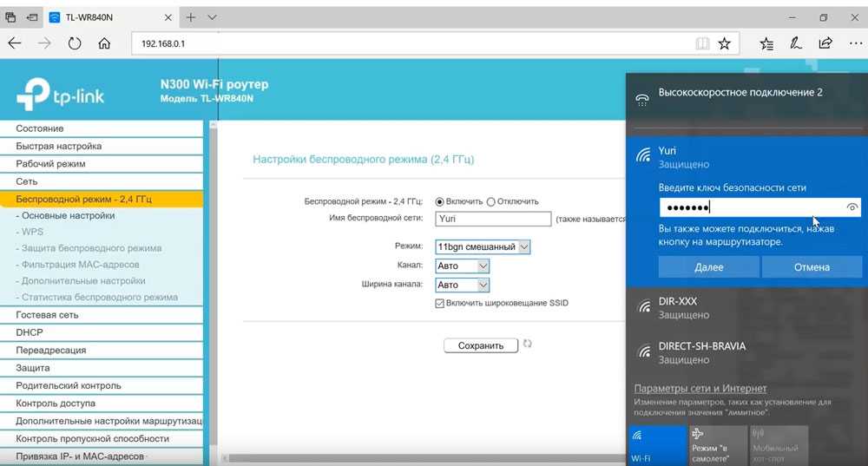Viewport: 868px width, 466px height.
Task: Select the Отключить radio button
Action: (491, 201)
